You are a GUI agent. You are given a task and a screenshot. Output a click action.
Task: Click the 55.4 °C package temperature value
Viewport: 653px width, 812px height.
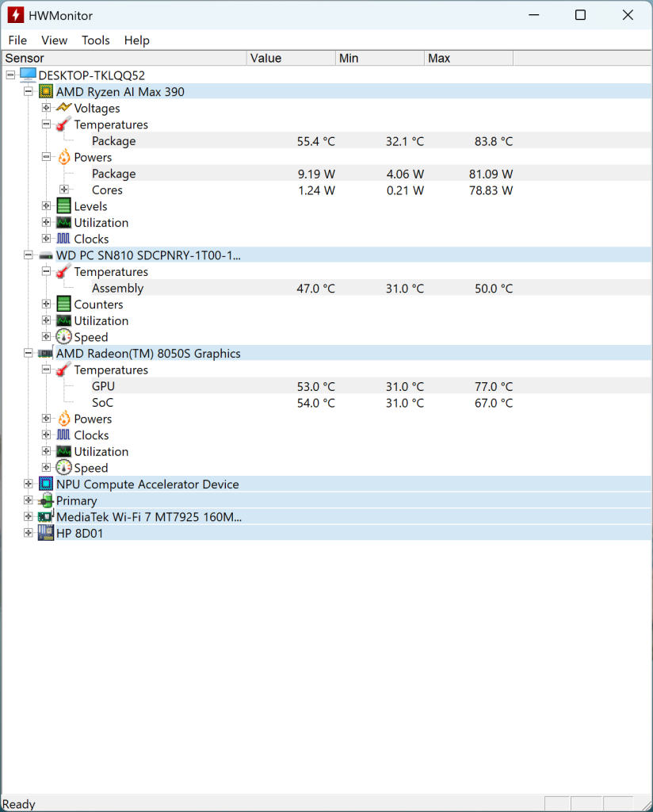point(315,141)
